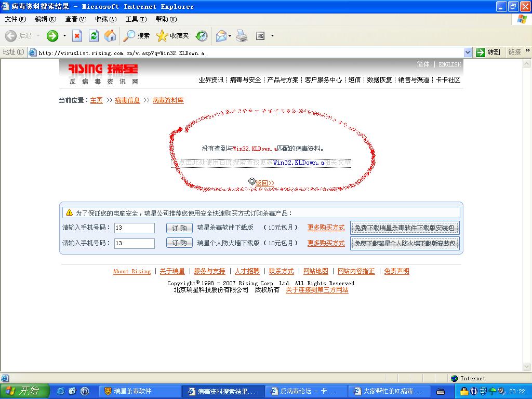Click the 卡卡社区 navigation item
Screen dimensions: 532x399
[448, 79]
